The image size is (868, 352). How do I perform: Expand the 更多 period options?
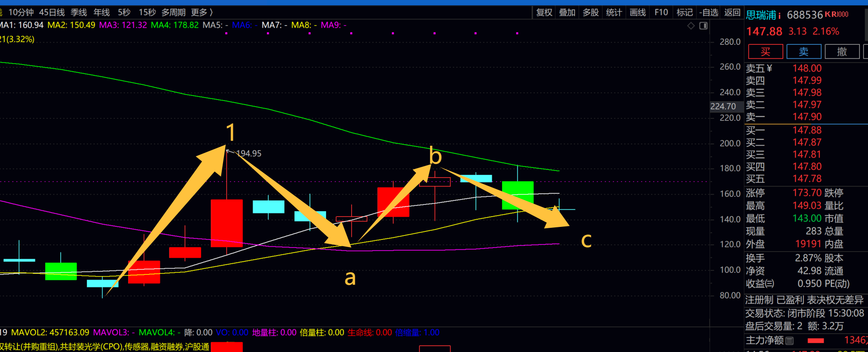202,13
